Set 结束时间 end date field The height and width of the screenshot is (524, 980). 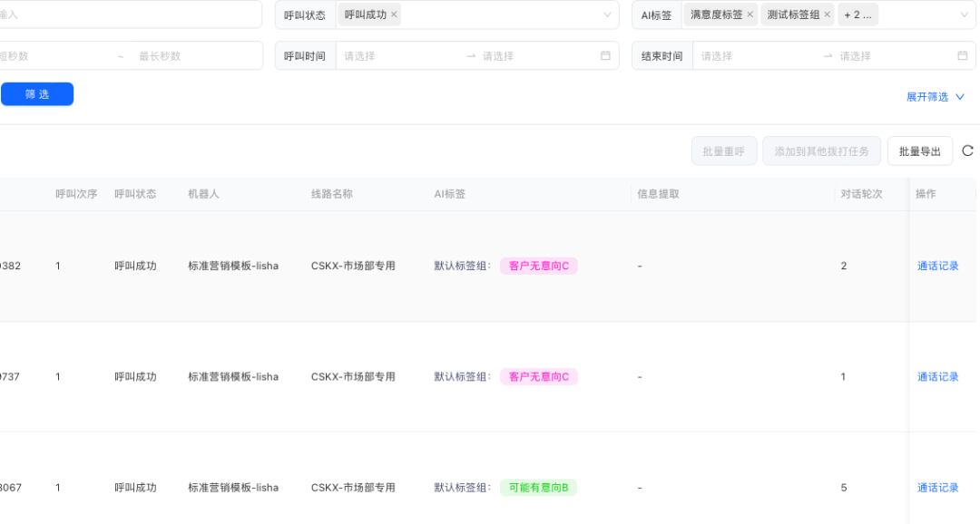pyautogui.click(x=895, y=56)
